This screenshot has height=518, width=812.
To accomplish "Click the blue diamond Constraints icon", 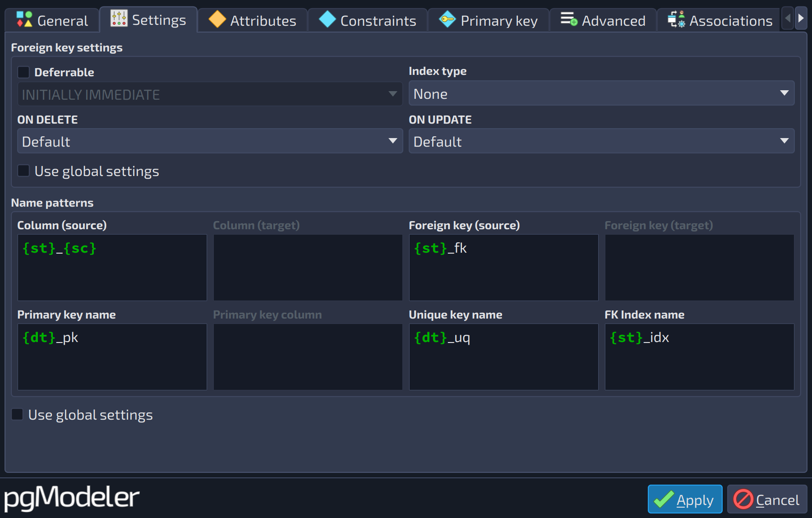I will (x=328, y=19).
